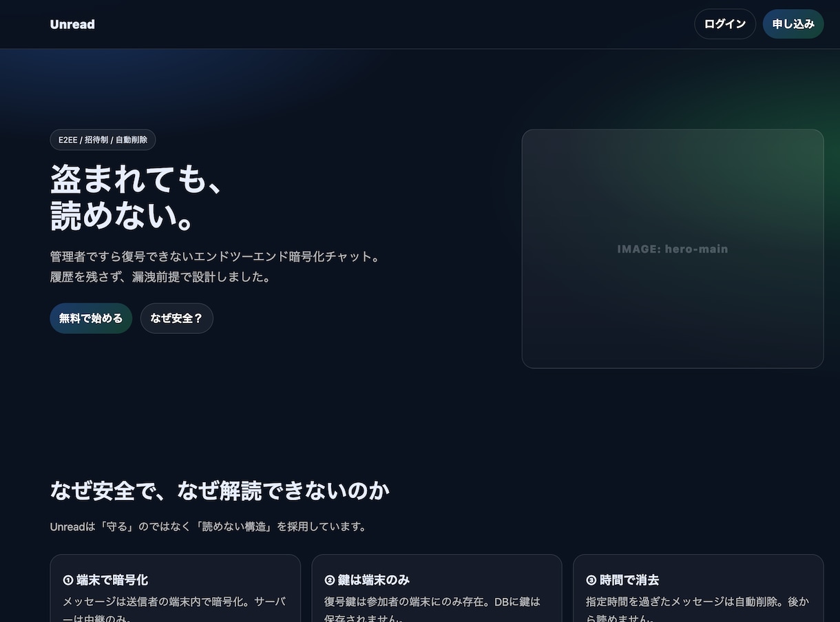840x622 pixels.
Task: Click the メッセージは送信者の端末内で暗号化 description
Action: pyautogui.click(x=174, y=610)
